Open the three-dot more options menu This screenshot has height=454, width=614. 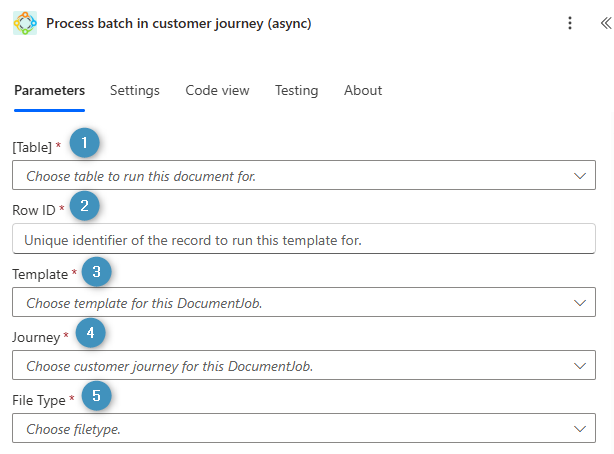click(570, 23)
